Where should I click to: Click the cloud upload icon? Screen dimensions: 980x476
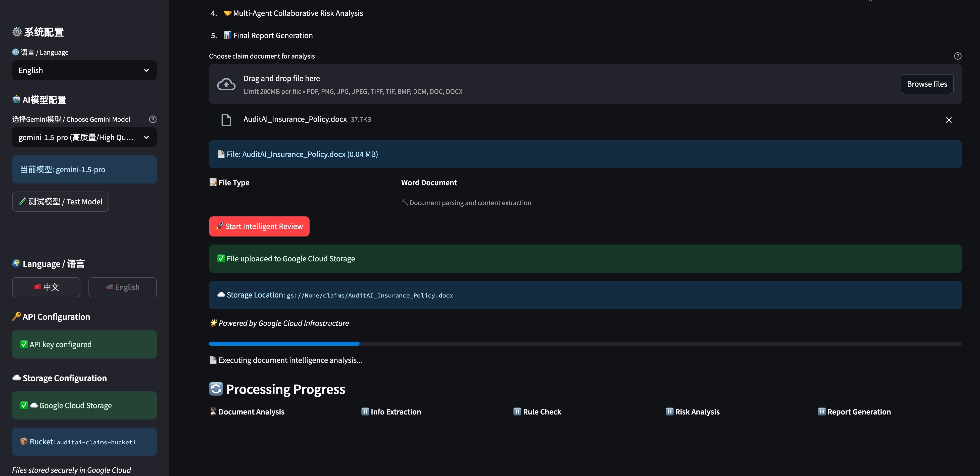(226, 84)
